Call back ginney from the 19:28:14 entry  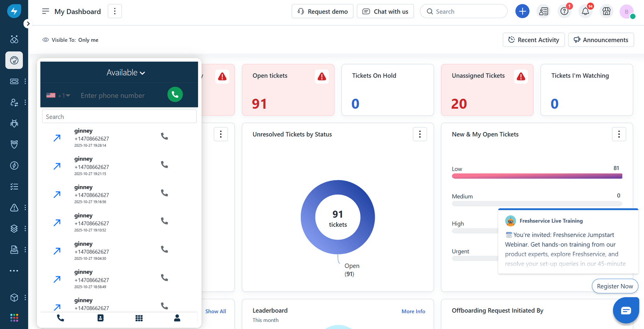[164, 136]
